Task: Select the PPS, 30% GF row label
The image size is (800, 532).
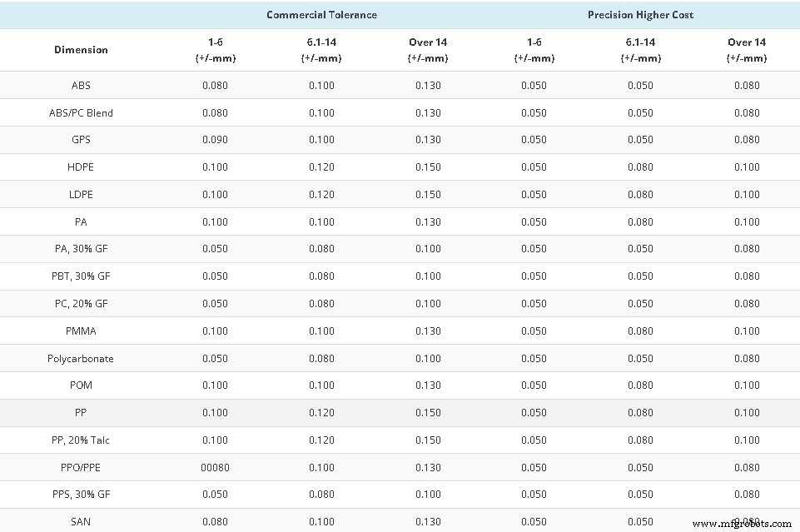Action: [81, 494]
